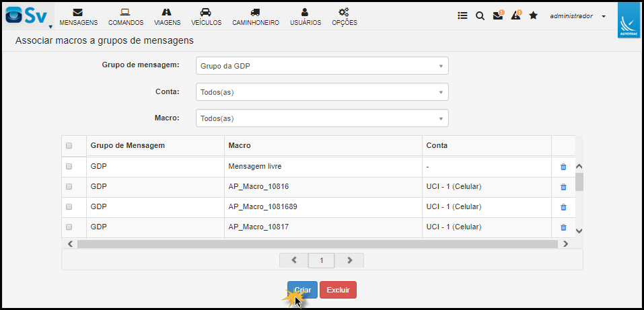Open the Grupo de mensagem dropdown
The width and height of the screenshot is (644, 310).
(x=322, y=66)
